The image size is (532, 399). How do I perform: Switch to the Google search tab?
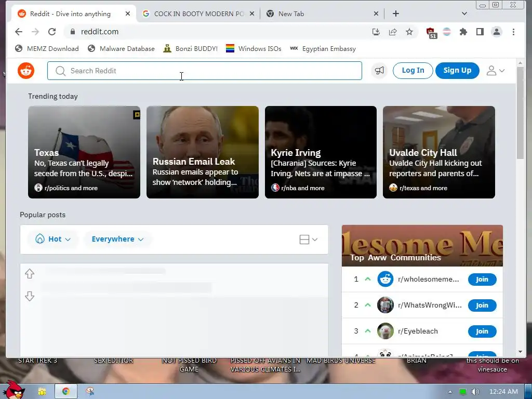tap(199, 14)
